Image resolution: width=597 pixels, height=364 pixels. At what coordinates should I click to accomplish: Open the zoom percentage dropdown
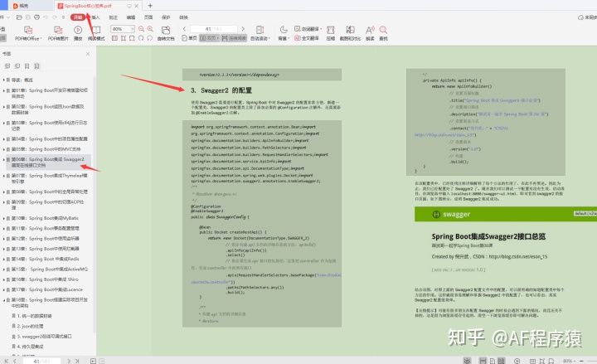click(132, 29)
